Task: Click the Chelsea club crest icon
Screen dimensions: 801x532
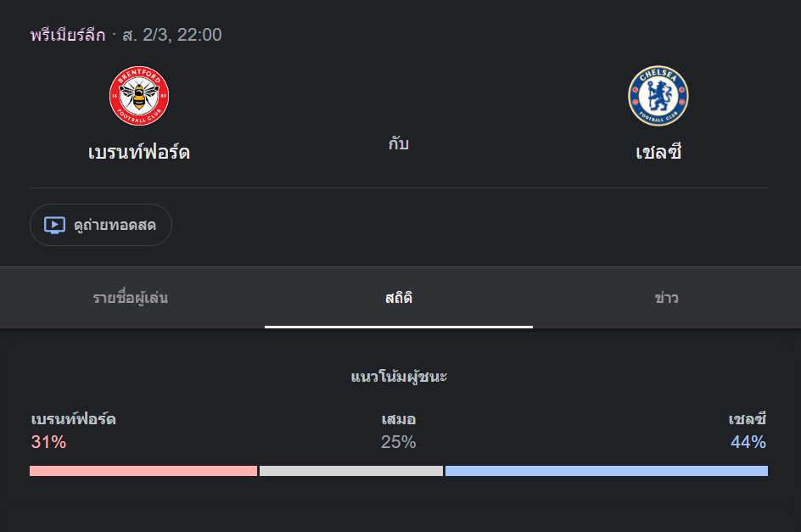Action: pos(658,96)
